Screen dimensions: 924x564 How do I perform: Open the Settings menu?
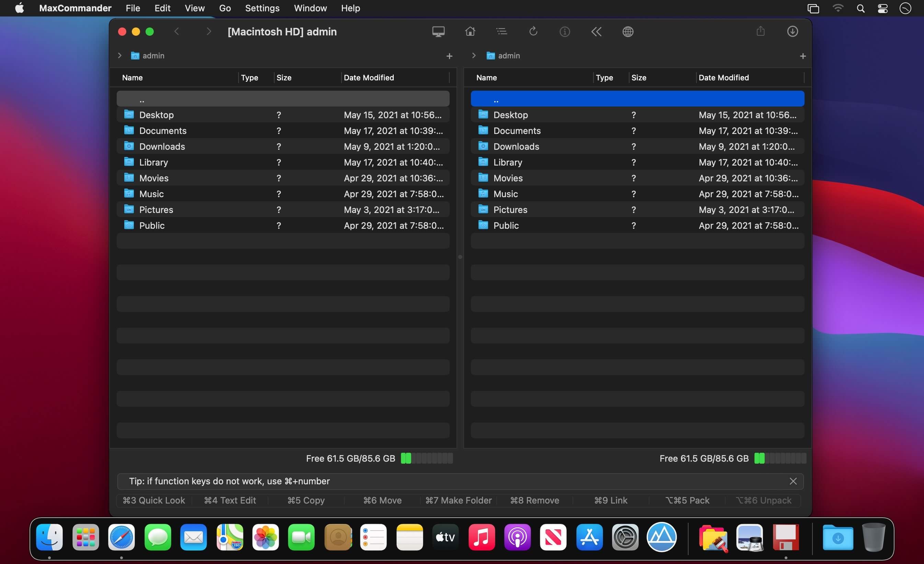point(262,8)
